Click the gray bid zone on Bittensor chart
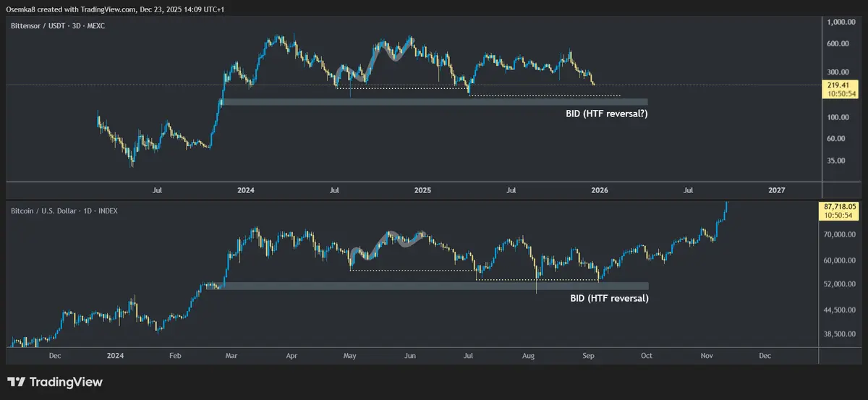The image size is (868, 400). pyautogui.click(x=434, y=102)
